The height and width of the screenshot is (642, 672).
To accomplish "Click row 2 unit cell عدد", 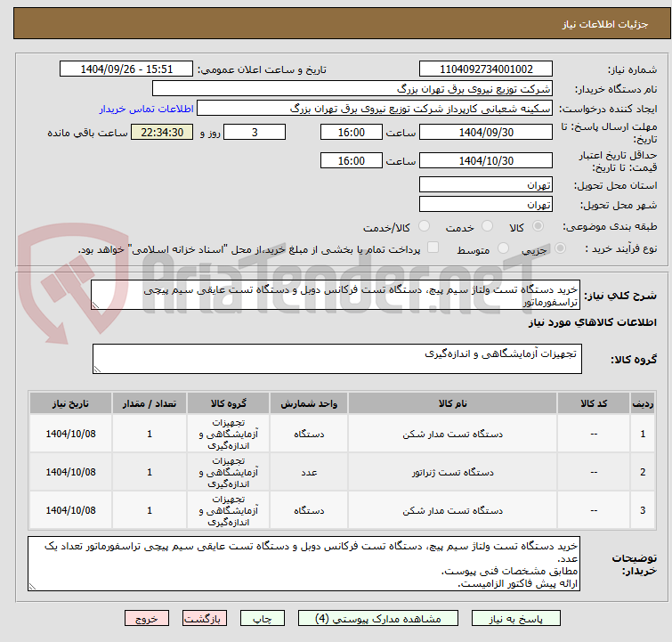I will click(x=309, y=472).
